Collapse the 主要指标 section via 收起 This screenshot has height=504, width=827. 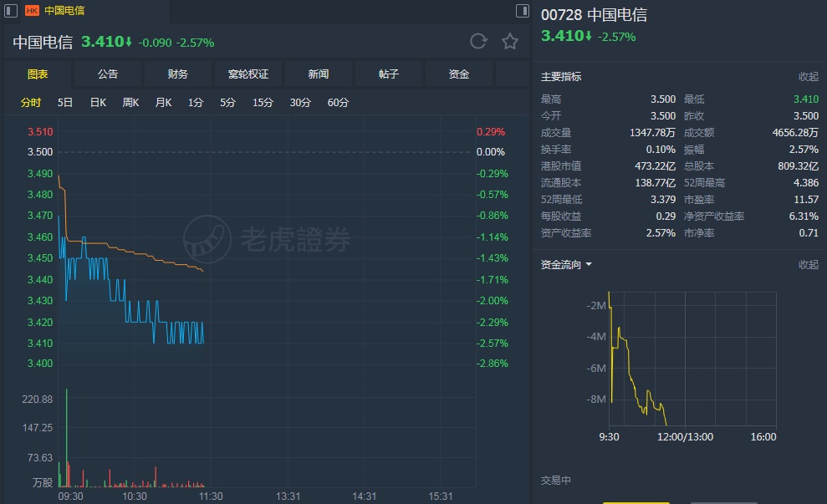pos(808,76)
